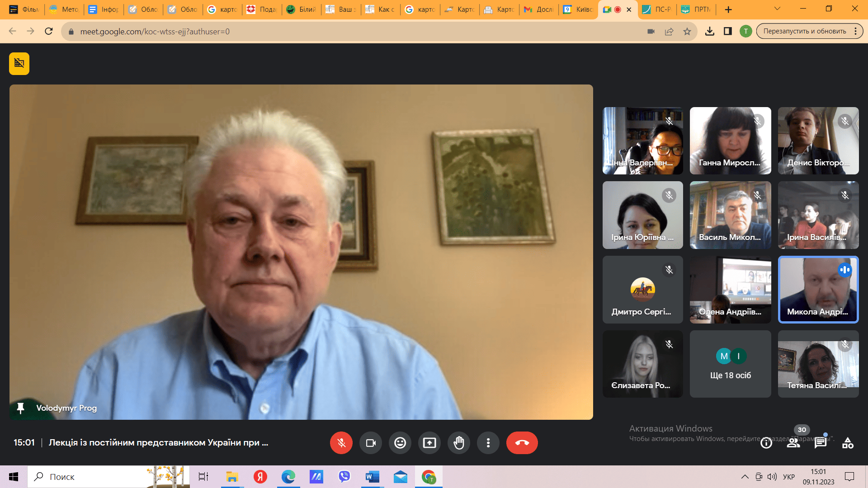Unmute the microphone
Viewport: 868px width, 488px height.
pyautogui.click(x=341, y=443)
